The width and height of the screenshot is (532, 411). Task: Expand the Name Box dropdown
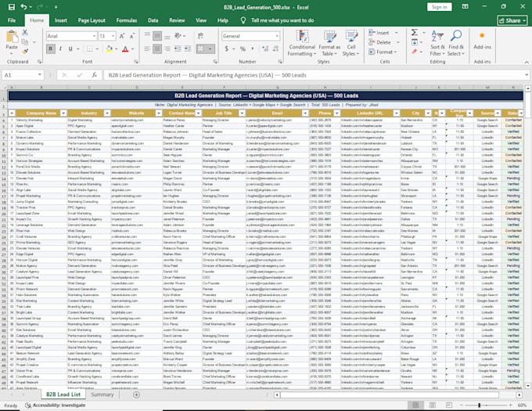pos(39,75)
